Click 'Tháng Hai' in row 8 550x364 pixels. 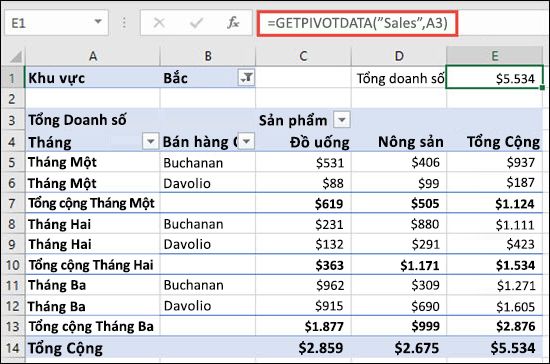tap(93, 224)
